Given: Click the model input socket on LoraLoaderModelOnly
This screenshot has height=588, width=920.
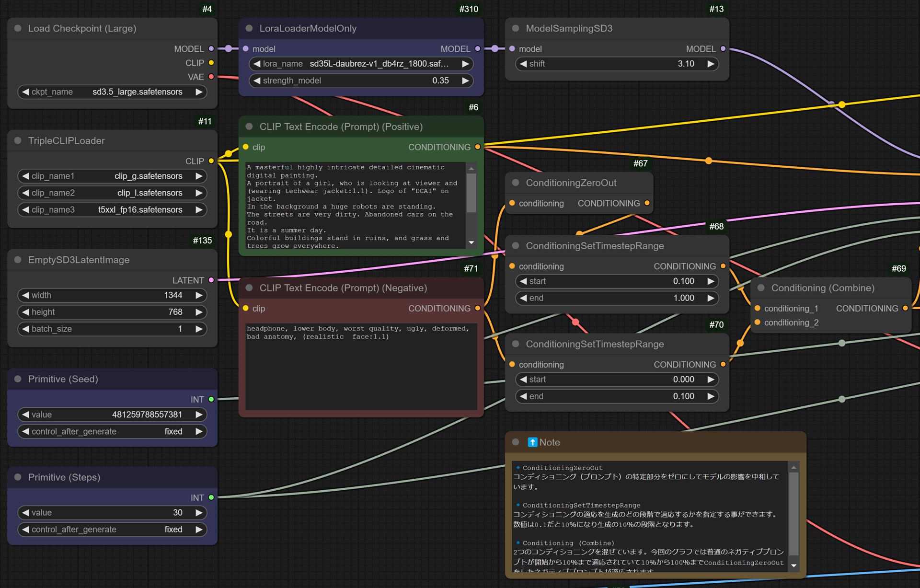Looking at the screenshot, I should pos(246,49).
